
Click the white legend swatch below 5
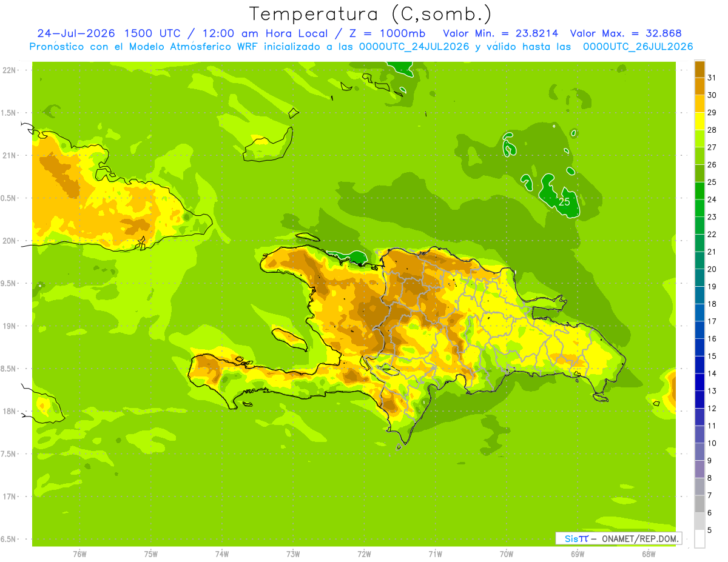(699, 539)
